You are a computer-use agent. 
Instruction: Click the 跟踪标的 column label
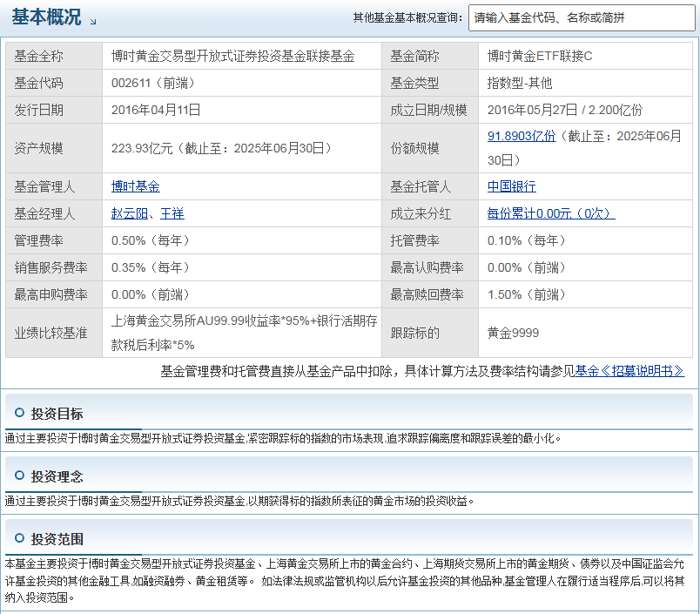[414, 333]
